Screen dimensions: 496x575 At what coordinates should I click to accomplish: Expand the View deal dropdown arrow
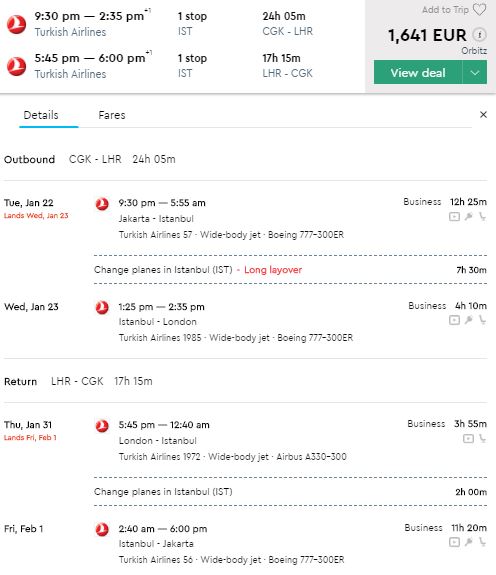pos(475,73)
